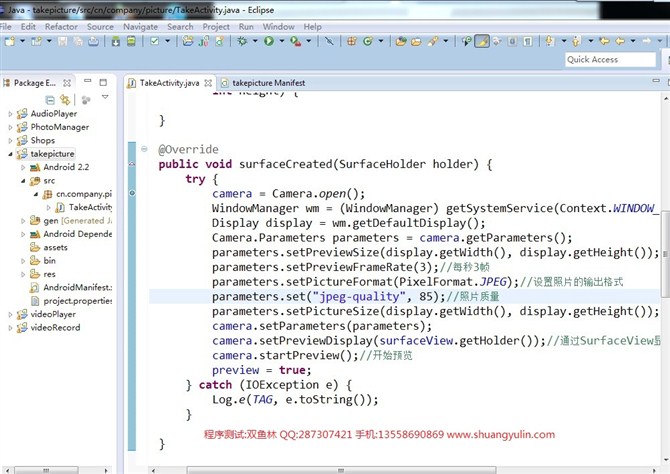
Task: Collapse the takepicture project node
Action: click(x=10, y=154)
